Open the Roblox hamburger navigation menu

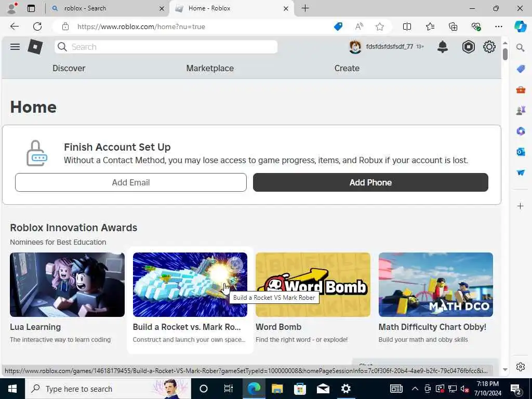point(15,47)
